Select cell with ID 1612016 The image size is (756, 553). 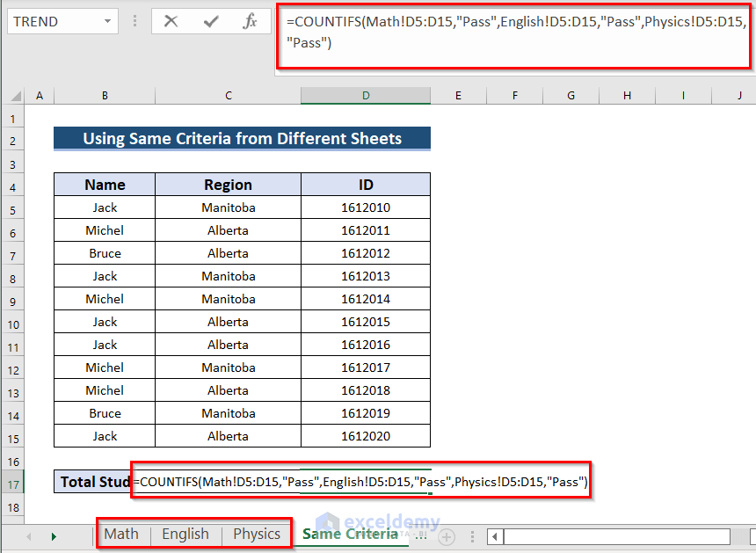tap(366, 345)
